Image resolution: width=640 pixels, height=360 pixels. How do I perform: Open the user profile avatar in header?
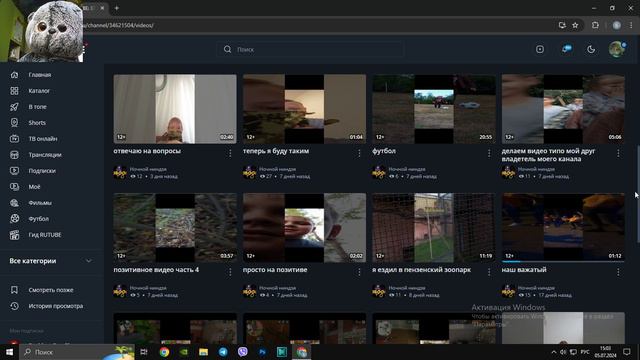pos(617,49)
